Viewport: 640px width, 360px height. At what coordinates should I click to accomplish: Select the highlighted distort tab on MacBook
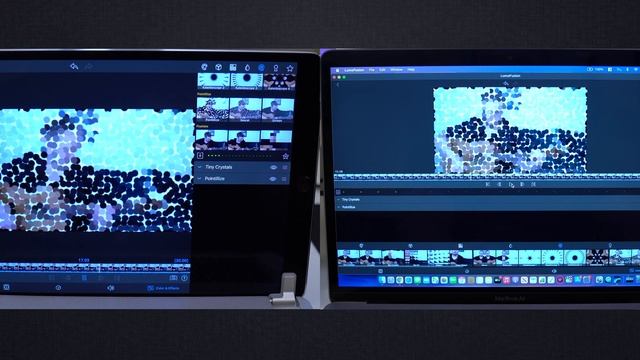tap(560, 246)
